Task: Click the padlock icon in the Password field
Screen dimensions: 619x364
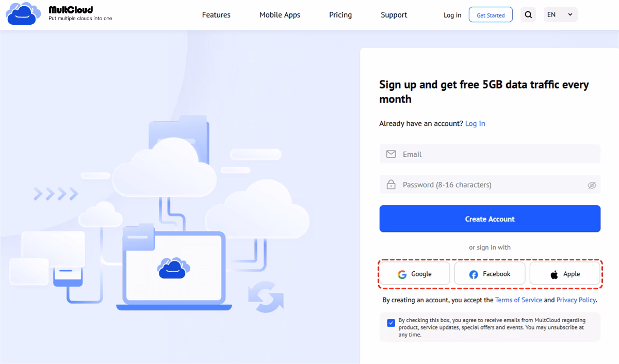Action: 390,184
